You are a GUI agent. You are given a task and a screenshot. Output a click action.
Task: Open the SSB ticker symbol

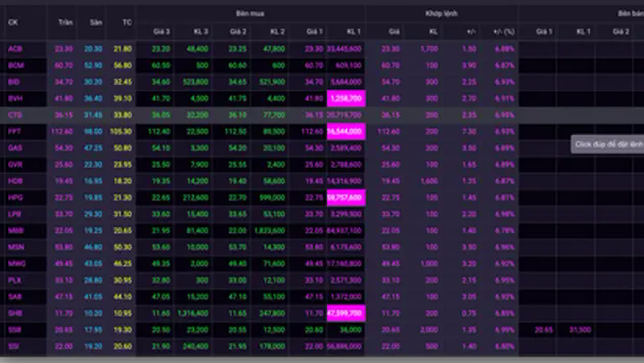(x=14, y=330)
